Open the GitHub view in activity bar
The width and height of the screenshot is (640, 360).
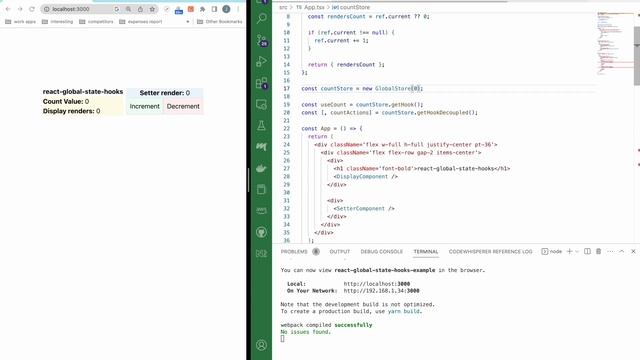(x=262, y=232)
